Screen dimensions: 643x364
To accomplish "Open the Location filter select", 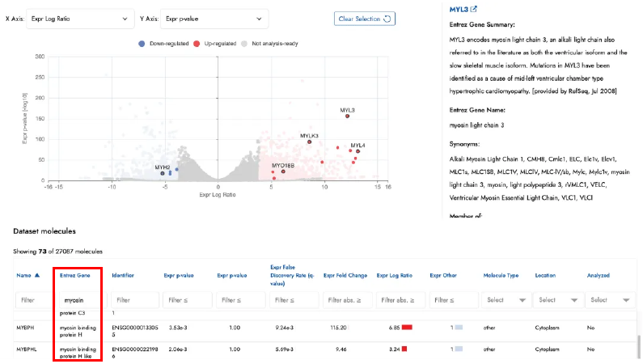I will pos(556,299).
